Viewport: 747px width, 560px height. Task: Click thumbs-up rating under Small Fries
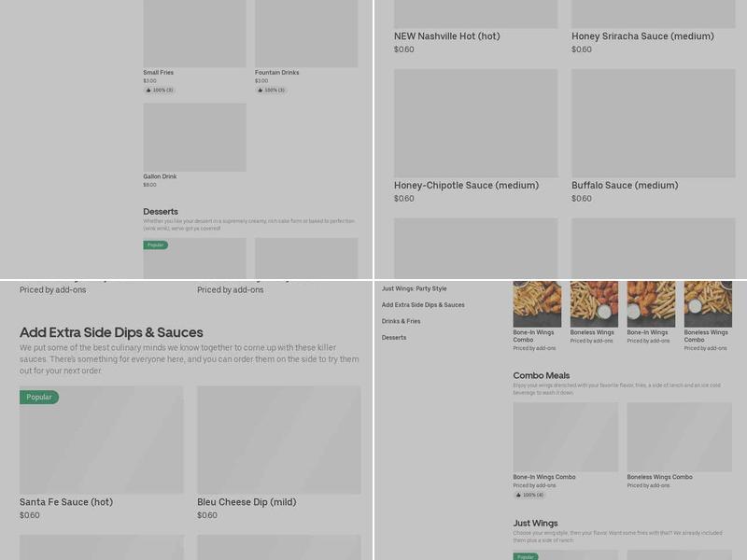pos(159,91)
